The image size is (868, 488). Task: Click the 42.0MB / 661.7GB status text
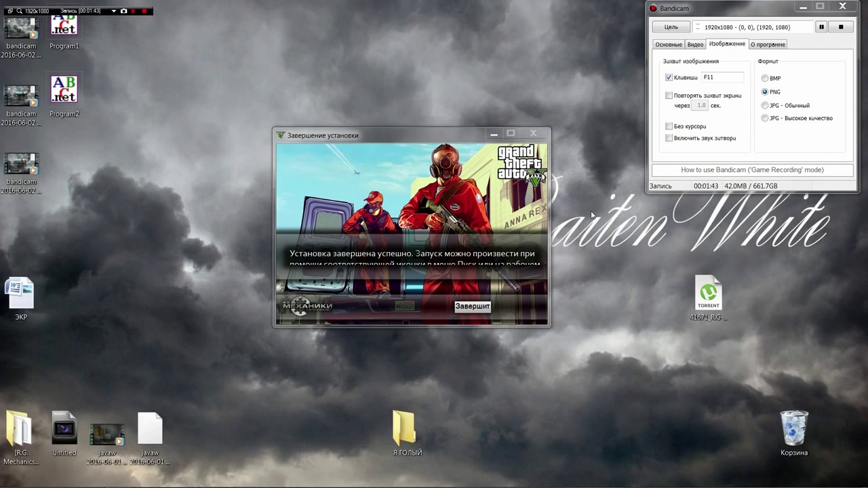coord(751,186)
